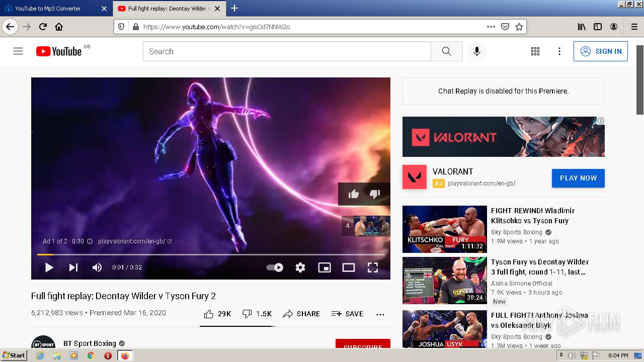Open BT Sport Boxing channel name

click(x=90, y=343)
